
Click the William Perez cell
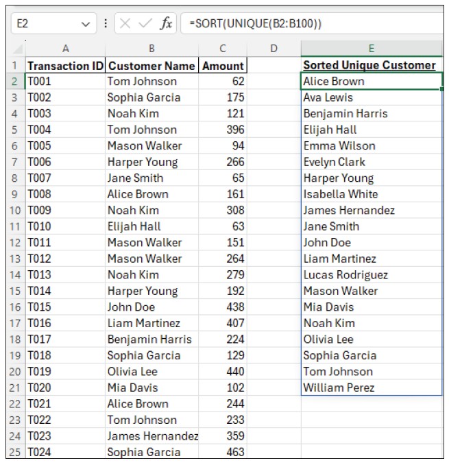pos(371,388)
